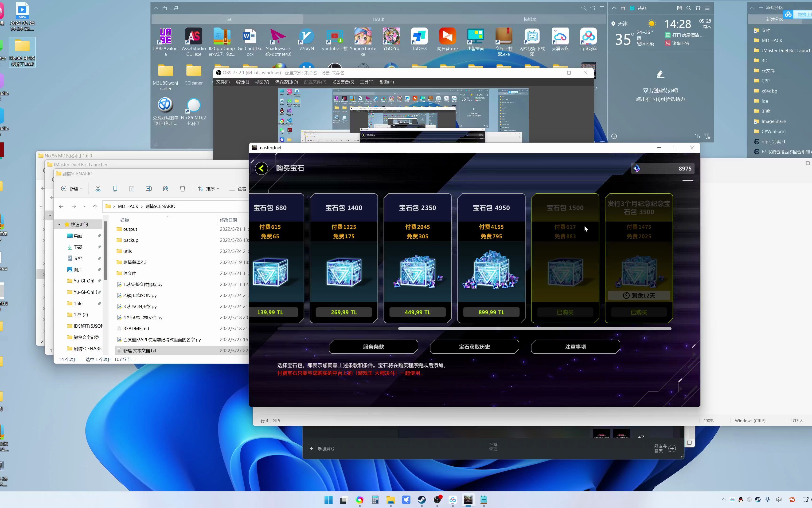Launch YGOPro shortcut
Viewport: 812px width, 508px height.
(x=391, y=39)
